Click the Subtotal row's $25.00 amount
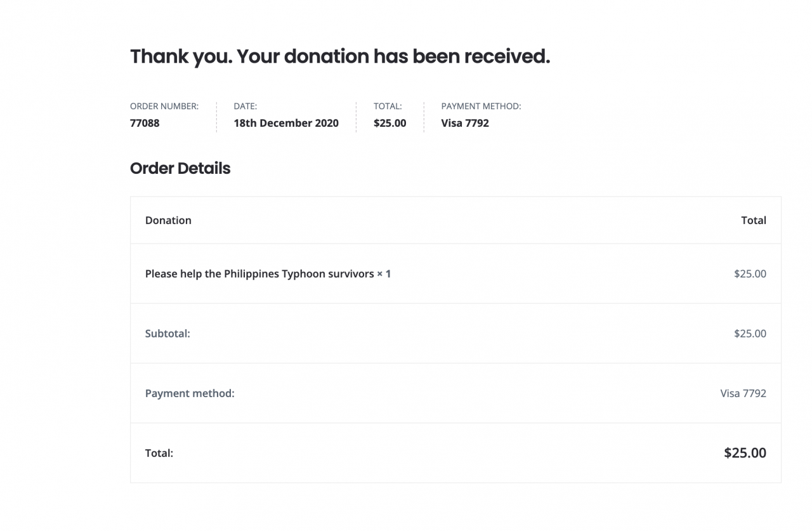812x531 pixels. tap(750, 334)
